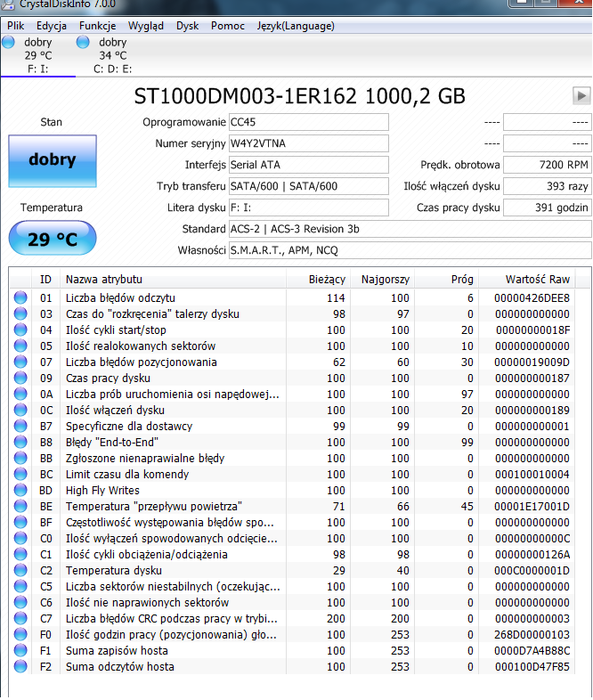The height and width of the screenshot is (700, 593).
Task: Click status icon for Liczba błędów pozycjonowania
Action: click(x=20, y=362)
